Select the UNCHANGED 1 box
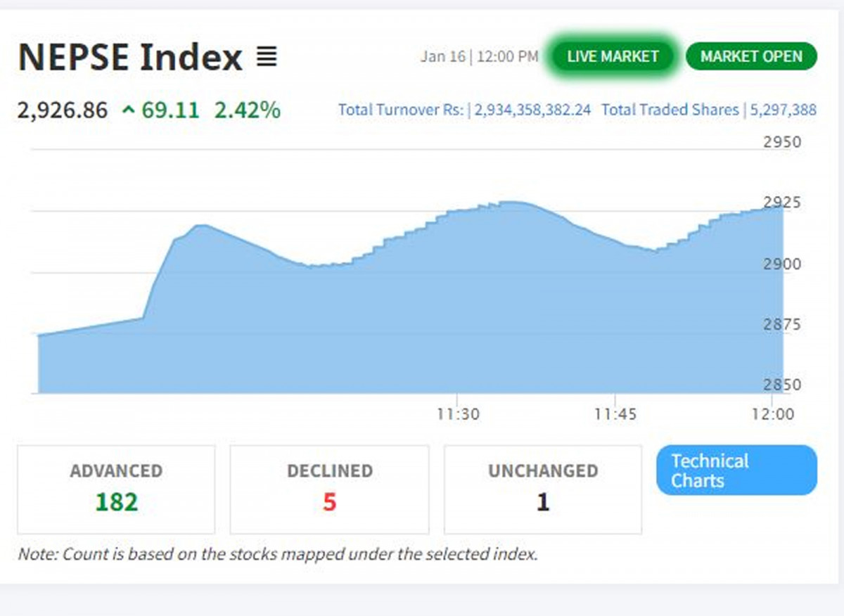 click(542, 489)
